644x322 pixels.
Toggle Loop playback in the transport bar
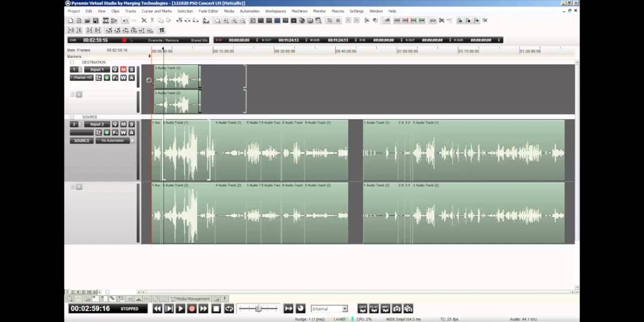229,309
